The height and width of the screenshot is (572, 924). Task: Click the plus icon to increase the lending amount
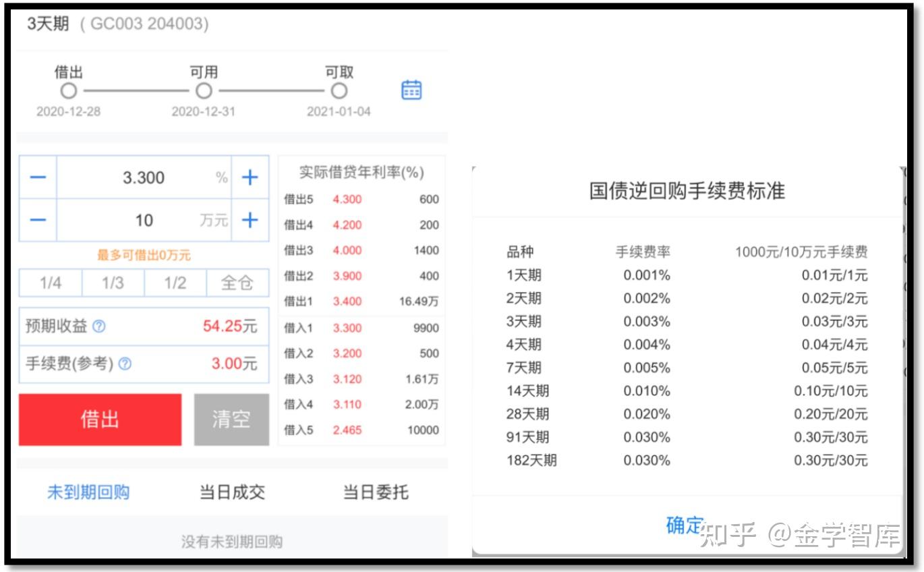click(x=250, y=219)
